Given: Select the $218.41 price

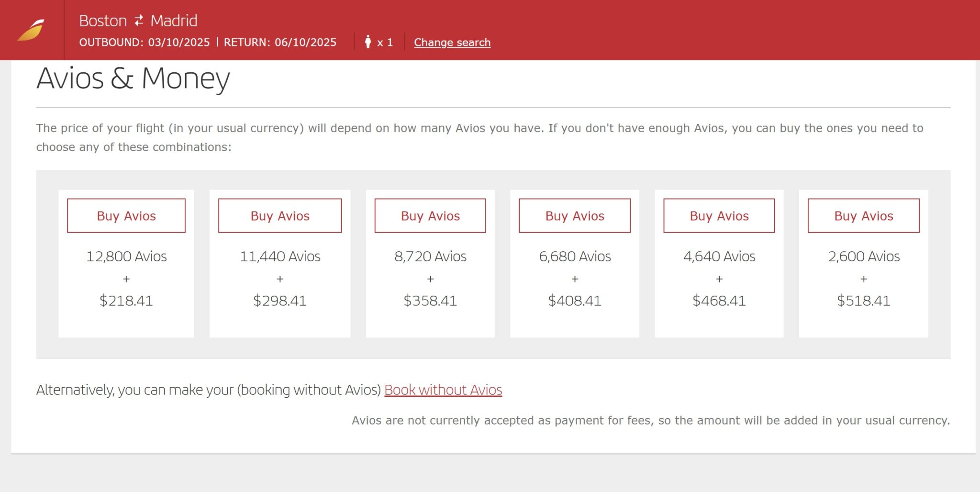Looking at the screenshot, I should 126,301.
